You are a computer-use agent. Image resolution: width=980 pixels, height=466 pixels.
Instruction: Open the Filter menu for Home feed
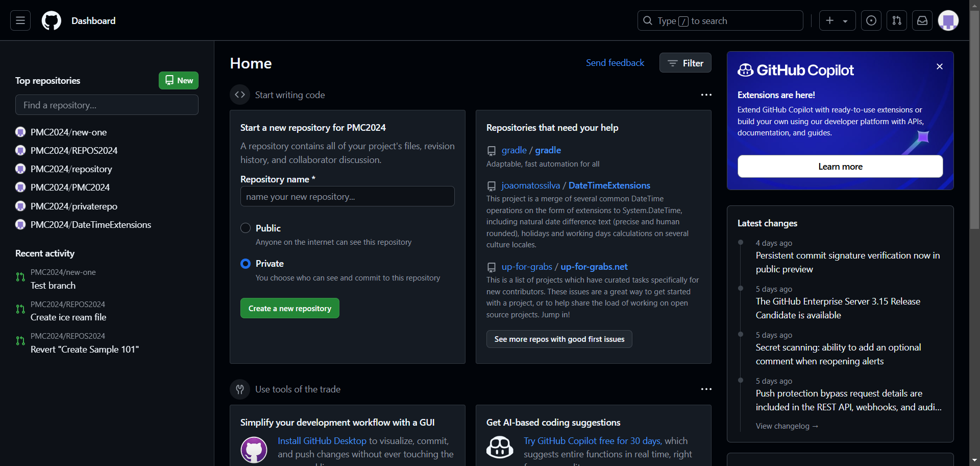point(685,63)
